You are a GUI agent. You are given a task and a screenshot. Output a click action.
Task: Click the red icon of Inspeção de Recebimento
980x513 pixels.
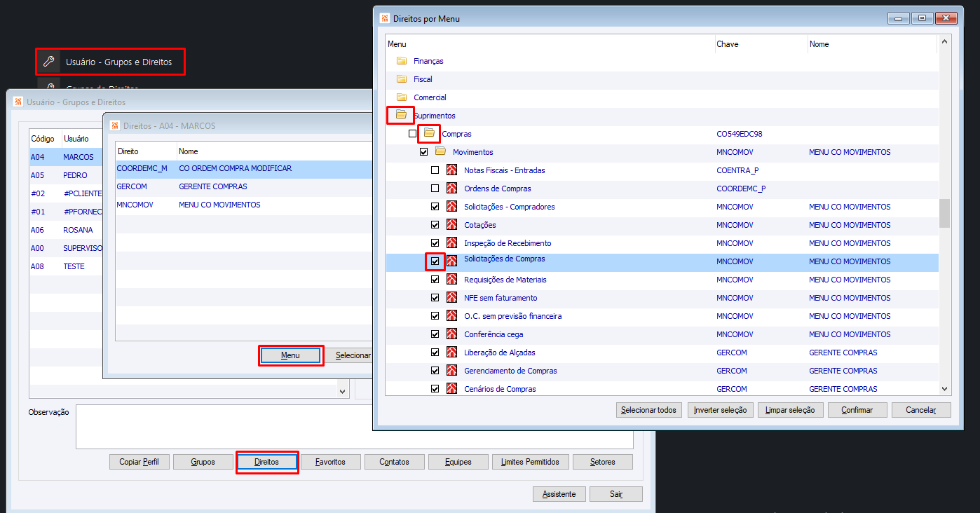[x=451, y=243]
